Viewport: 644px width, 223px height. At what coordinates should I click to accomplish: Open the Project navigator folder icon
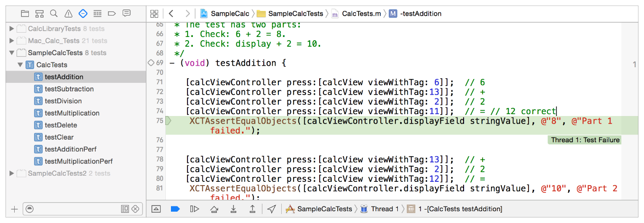(x=25, y=13)
